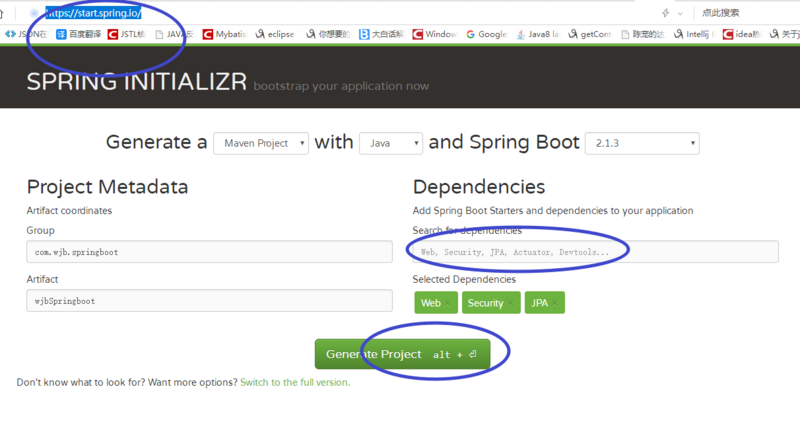Open the JSTL bookmark

(127, 34)
